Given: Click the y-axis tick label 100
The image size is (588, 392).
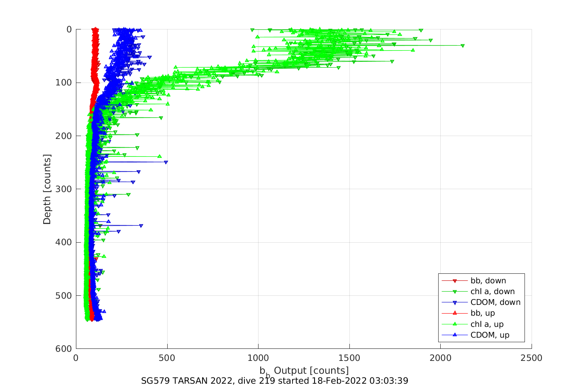Looking at the screenshot, I should [x=64, y=83].
